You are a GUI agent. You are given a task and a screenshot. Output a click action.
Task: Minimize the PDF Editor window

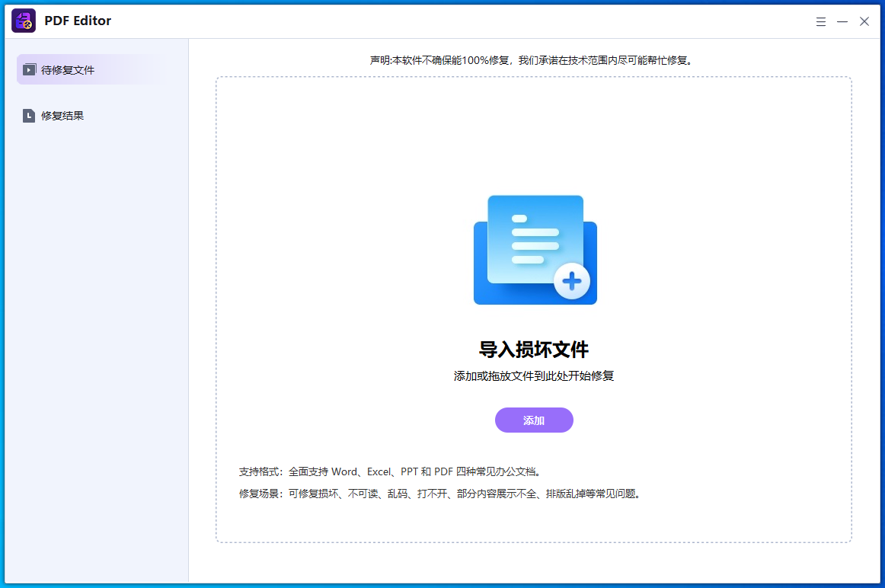pyautogui.click(x=842, y=21)
